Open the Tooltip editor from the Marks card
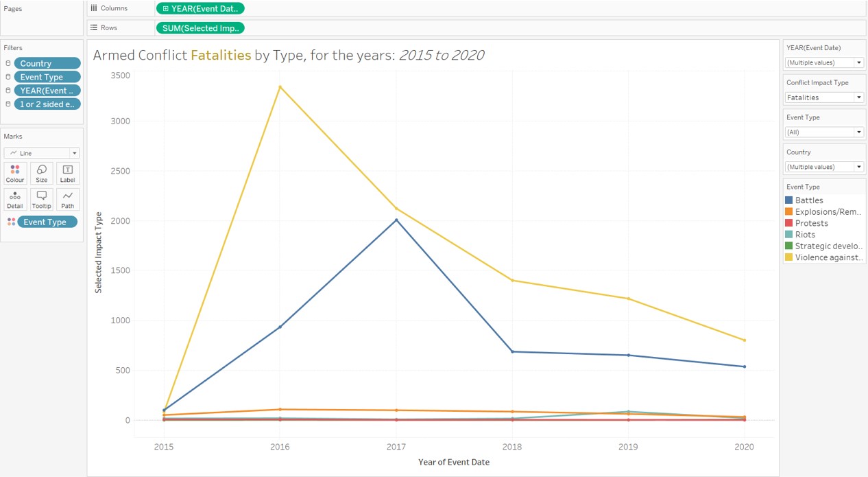 pyautogui.click(x=41, y=199)
